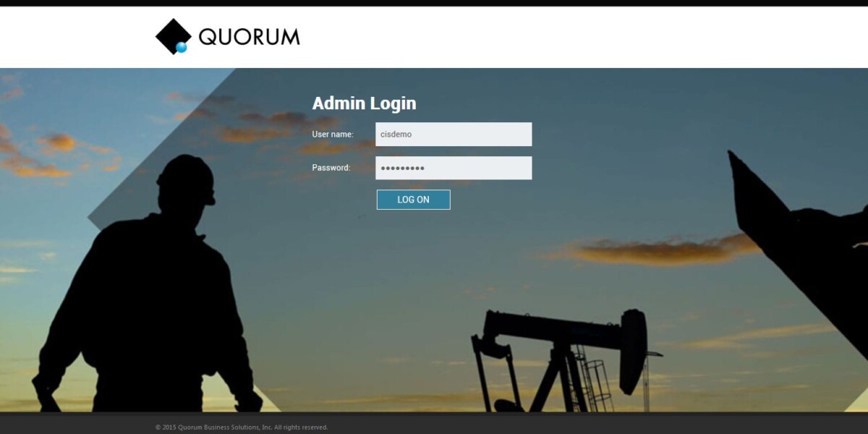This screenshot has width=868, height=434.
Task: Click the Admin Login heading
Action: pyautogui.click(x=364, y=103)
